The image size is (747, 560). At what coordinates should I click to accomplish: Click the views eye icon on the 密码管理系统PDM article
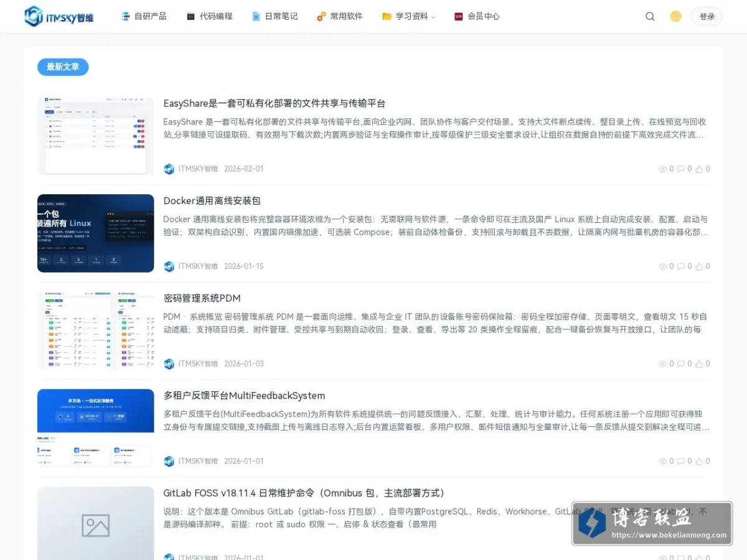[x=662, y=364]
